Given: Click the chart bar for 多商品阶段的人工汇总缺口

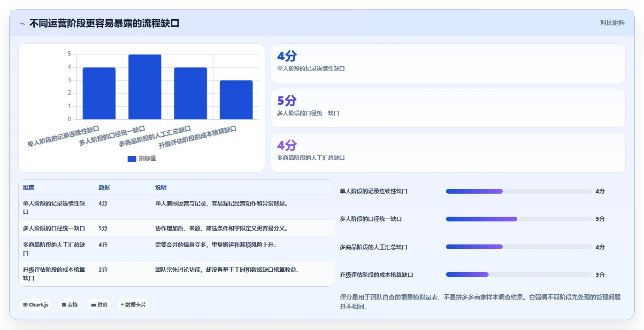Looking at the screenshot, I should (190, 93).
